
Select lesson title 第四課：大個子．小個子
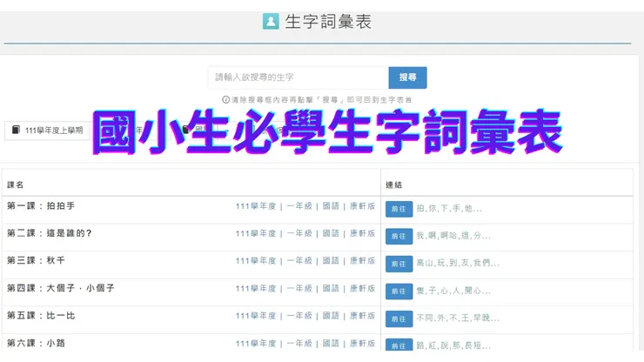(61, 288)
